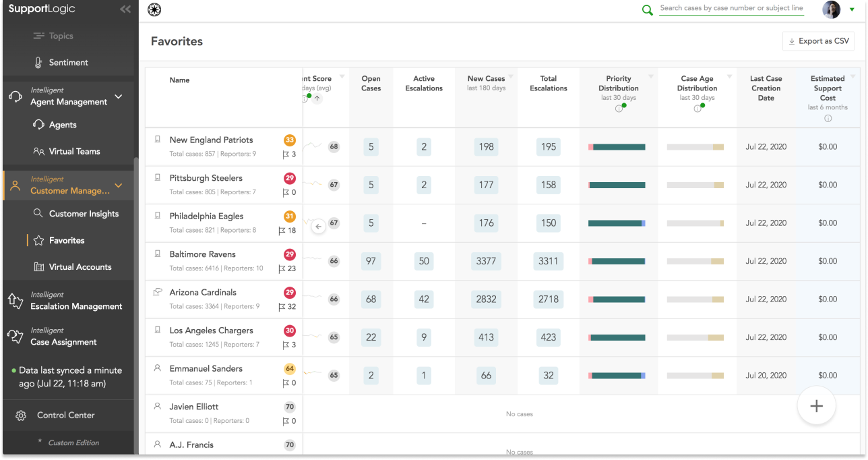Open the Sentiment Score column dropdown arrow
The width and height of the screenshot is (868, 460).
pyautogui.click(x=342, y=76)
